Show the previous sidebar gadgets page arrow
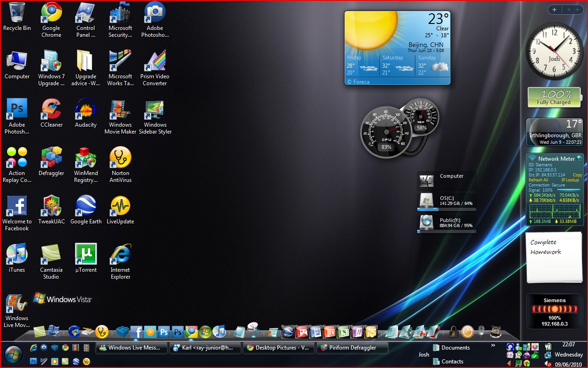588x368 pixels. click(x=568, y=10)
